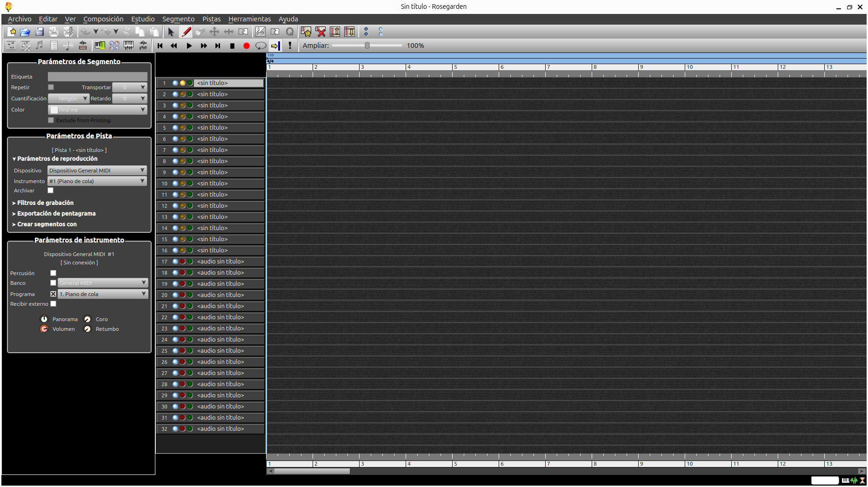
Task: Click the arrow select tool
Action: (x=171, y=32)
